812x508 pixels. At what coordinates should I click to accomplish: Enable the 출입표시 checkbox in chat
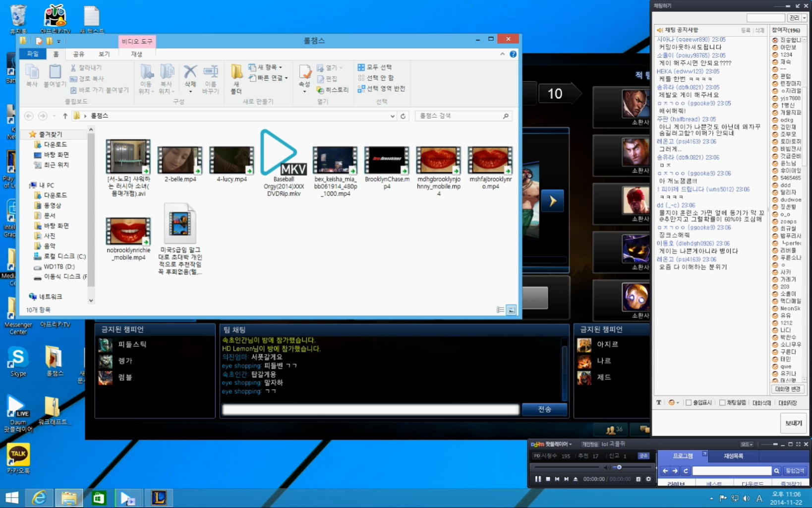[689, 403]
